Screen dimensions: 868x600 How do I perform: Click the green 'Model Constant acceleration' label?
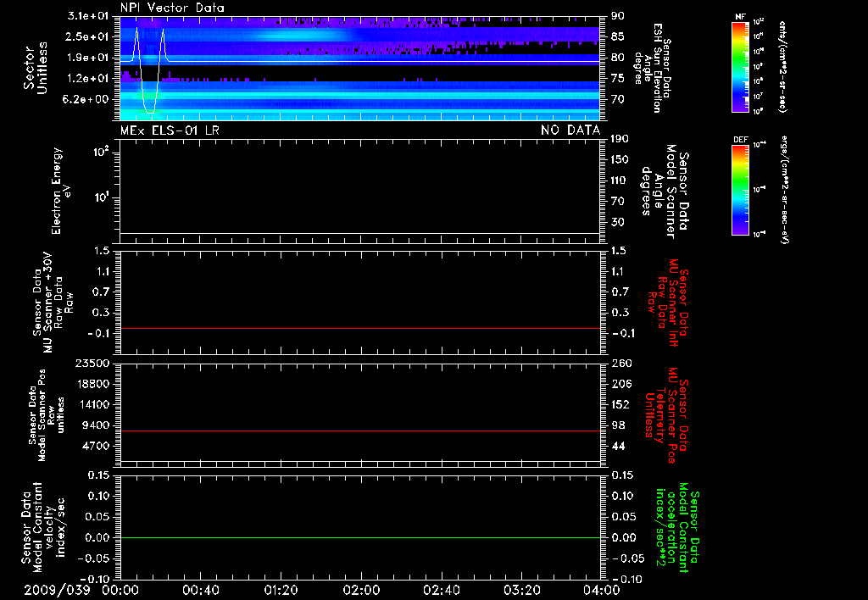pos(677,527)
